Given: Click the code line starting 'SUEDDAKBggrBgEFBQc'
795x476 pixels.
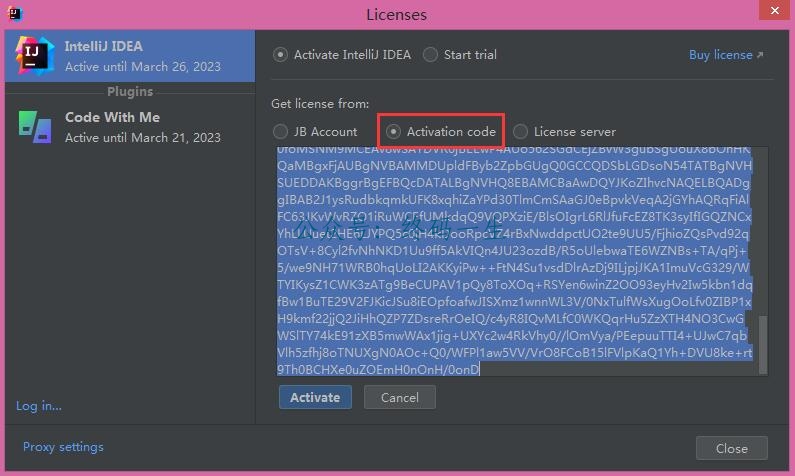Looking at the screenshot, I should tap(514, 182).
